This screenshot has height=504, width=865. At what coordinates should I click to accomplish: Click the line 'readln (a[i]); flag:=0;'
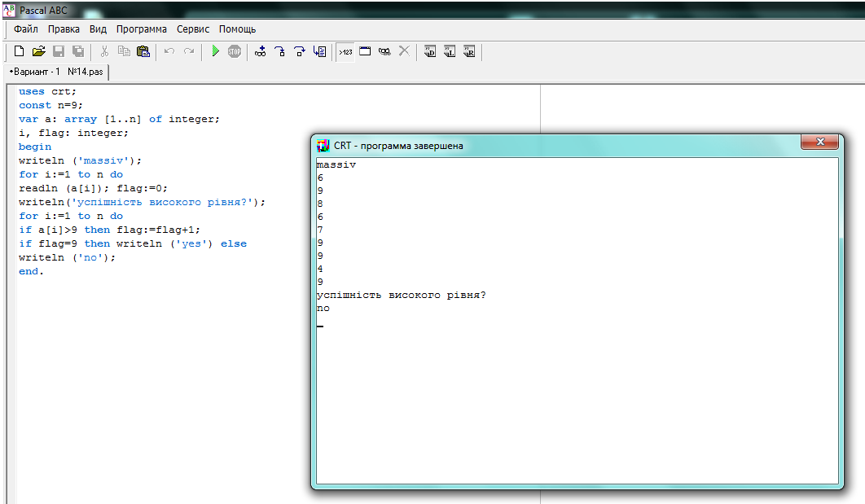click(x=93, y=188)
